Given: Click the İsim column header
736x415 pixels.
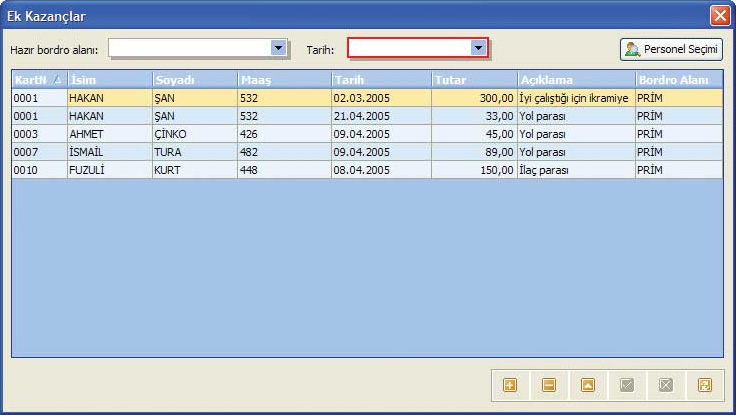Looking at the screenshot, I should tap(108, 79).
